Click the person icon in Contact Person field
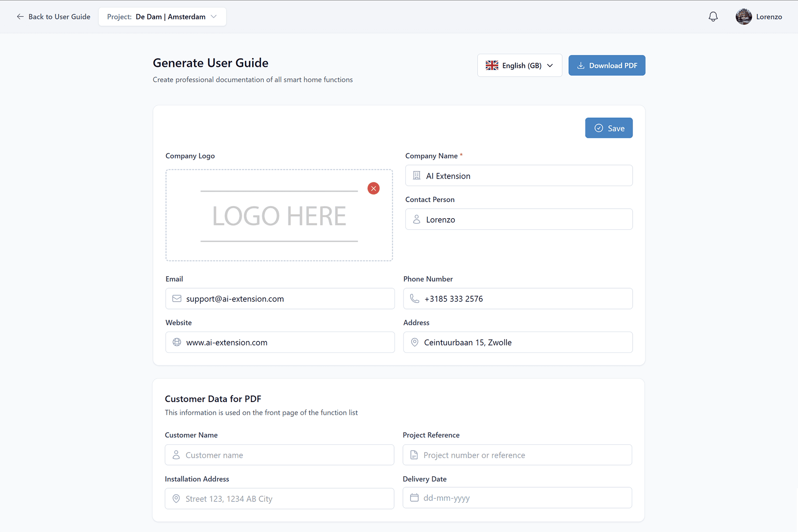The width and height of the screenshot is (798, 532). (416, 219)
